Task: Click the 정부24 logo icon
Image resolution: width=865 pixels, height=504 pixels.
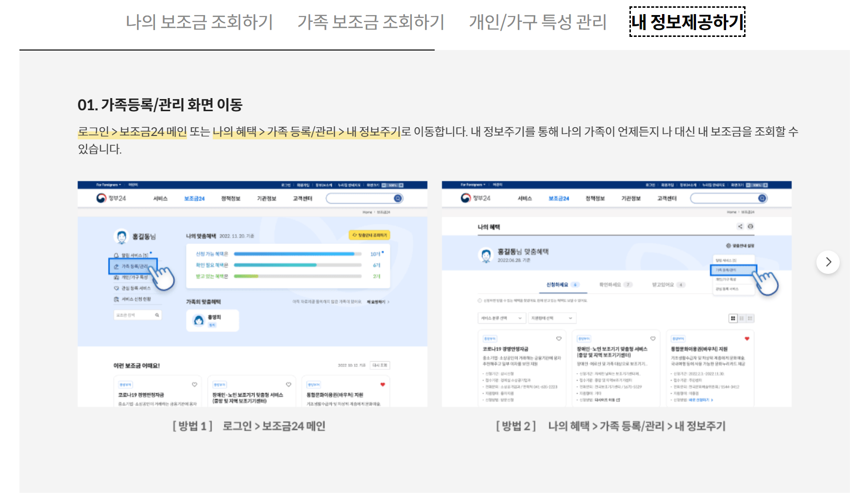Action: 101,198
